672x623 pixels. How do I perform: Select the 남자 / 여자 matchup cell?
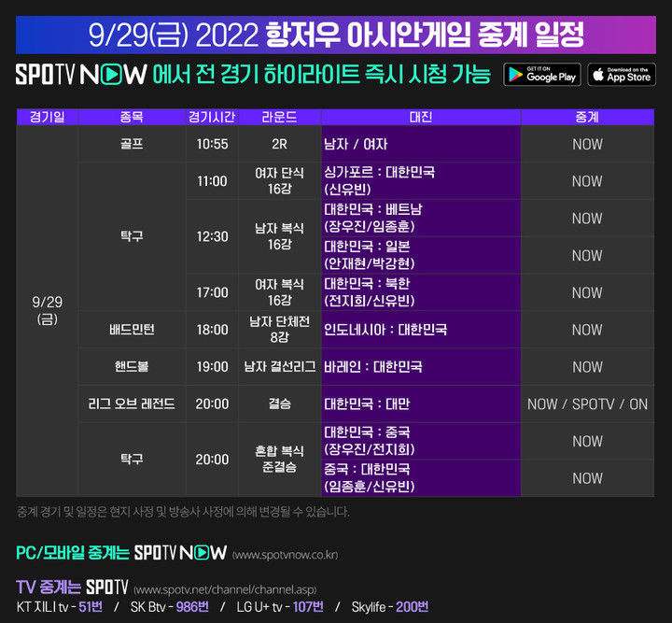pos(421,144)
